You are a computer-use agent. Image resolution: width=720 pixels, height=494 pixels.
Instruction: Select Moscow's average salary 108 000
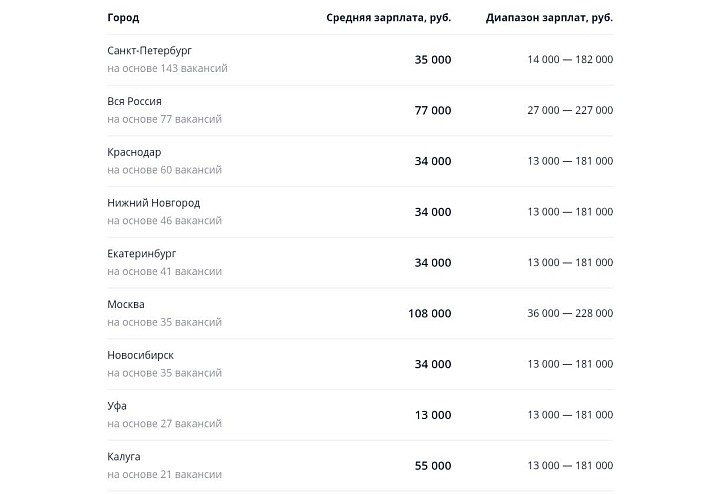pos(429,313)
